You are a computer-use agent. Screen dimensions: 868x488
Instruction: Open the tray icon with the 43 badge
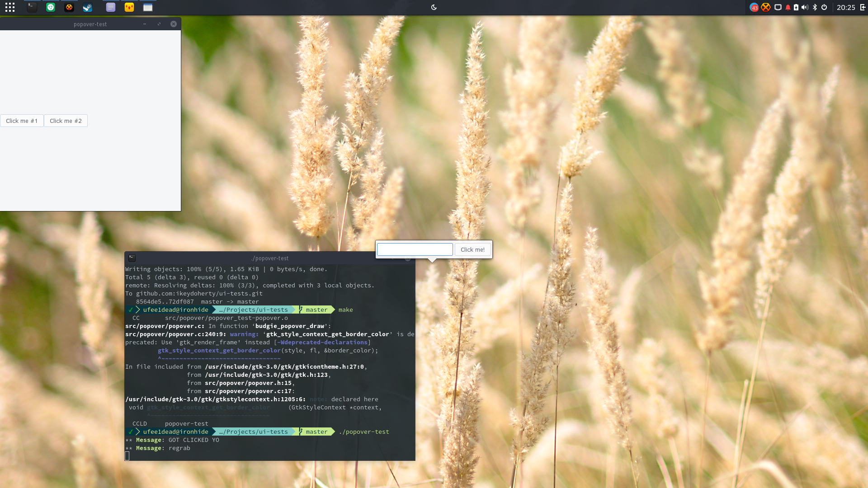(754, 7)
